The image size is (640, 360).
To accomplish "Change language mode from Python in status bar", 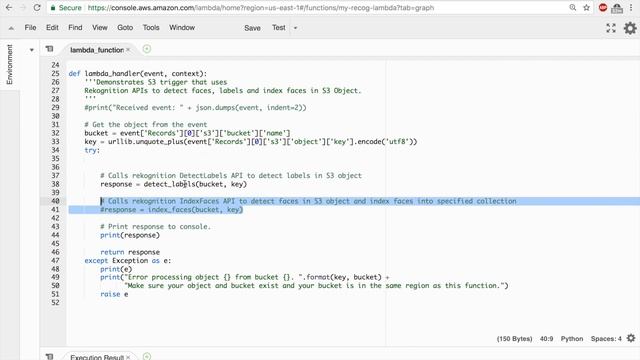I will tap(571, 339).
